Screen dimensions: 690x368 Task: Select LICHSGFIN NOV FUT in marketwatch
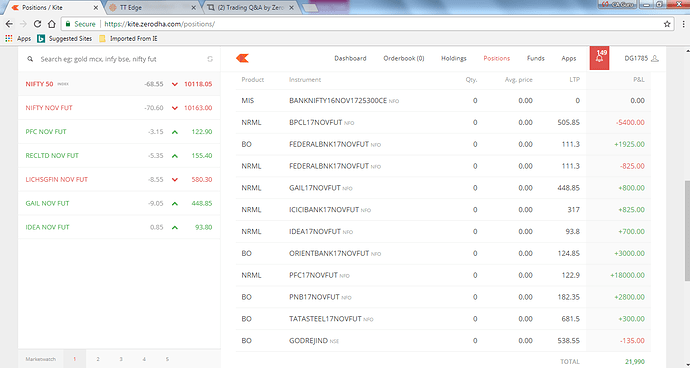pyautogui.click(x=119, y=179)
